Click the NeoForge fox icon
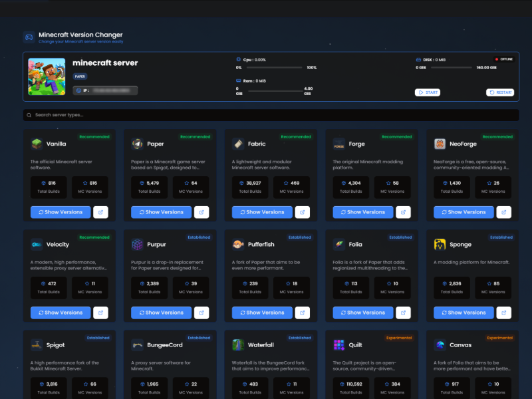Screen dimensions: 532x399 pyautogui.click(x=440, y=144)
